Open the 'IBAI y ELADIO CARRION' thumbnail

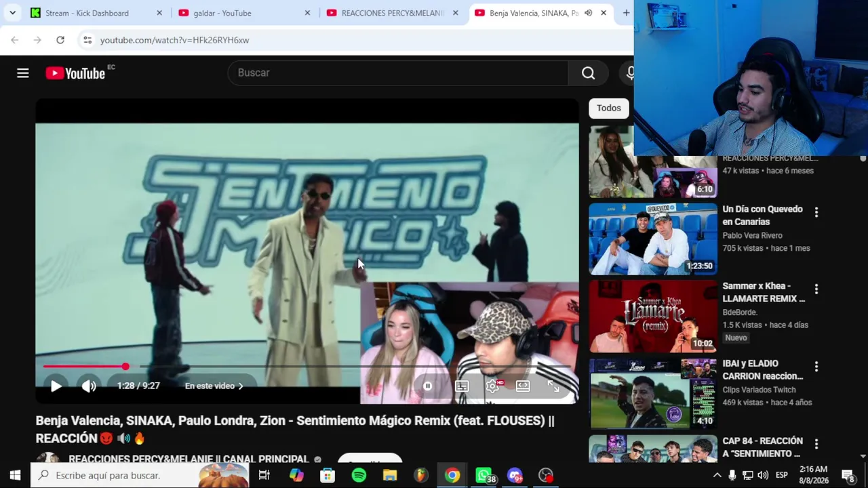(653, 394)
